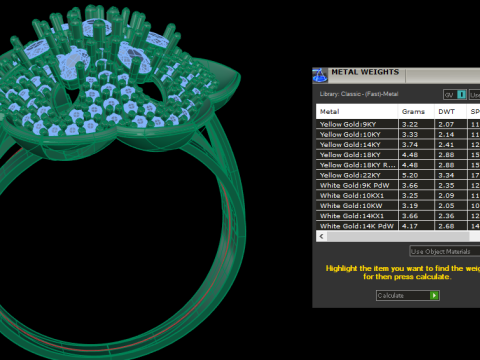Click the 5.20 grams value
Screen dimensions: 480x360
(x=410, y=175)
